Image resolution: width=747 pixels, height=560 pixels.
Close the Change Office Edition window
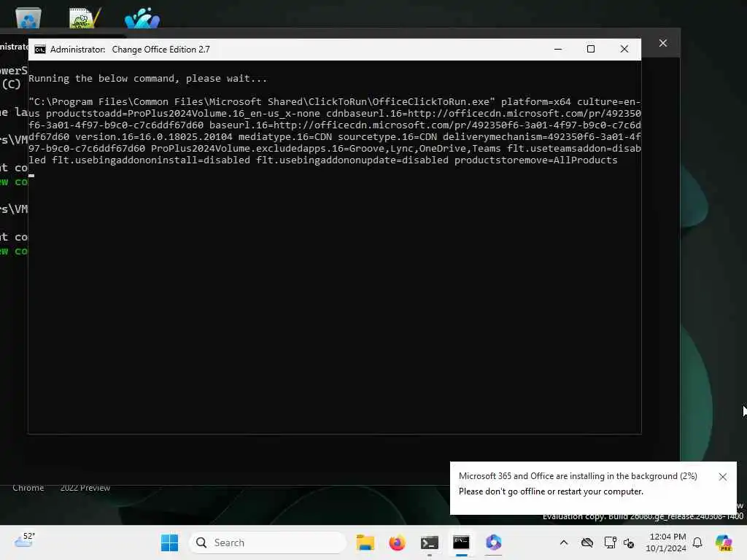[624, 49]
